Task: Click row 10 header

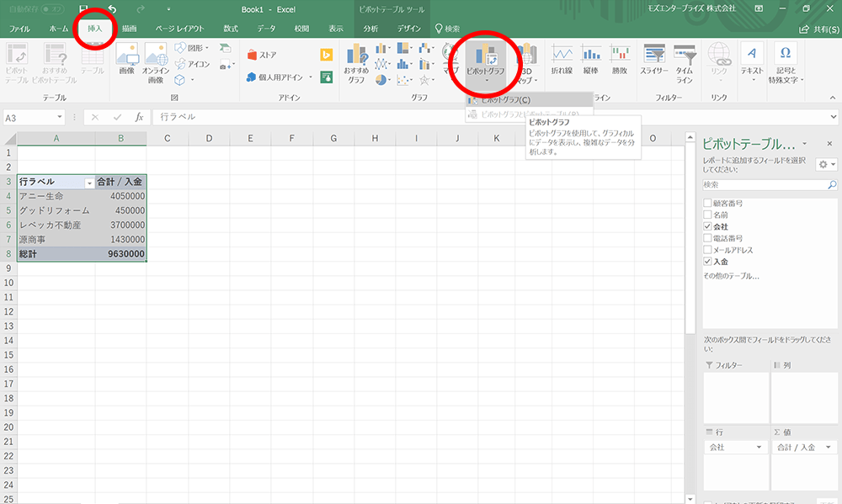Action: (8, 283)
